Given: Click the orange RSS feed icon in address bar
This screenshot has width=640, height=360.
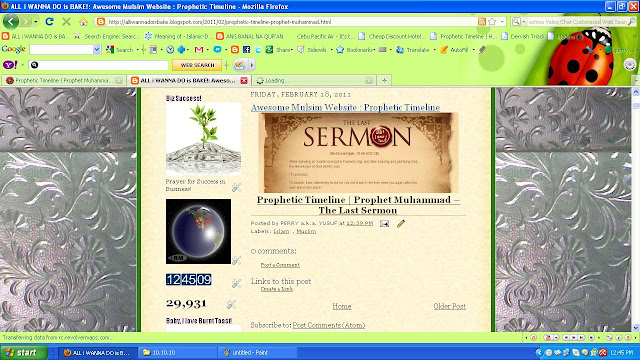Looking at the screenshot, I should click(x=482, y=22).
